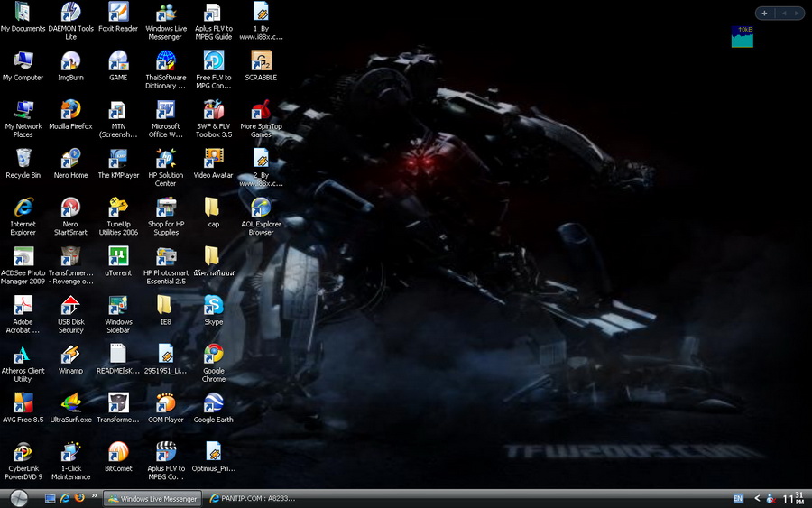Select the My Network Places icon
The height and width of the screenshot is (508, 812).
click(x=23, y=109)
